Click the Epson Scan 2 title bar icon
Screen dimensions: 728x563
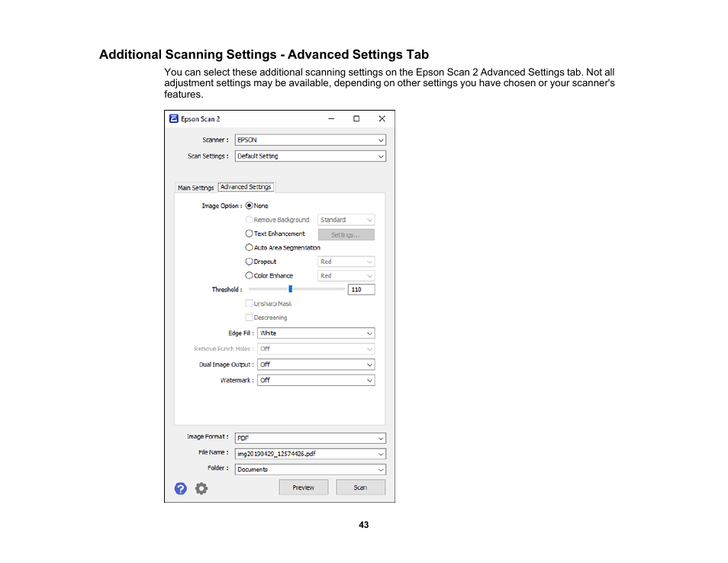tap(174, 119)
